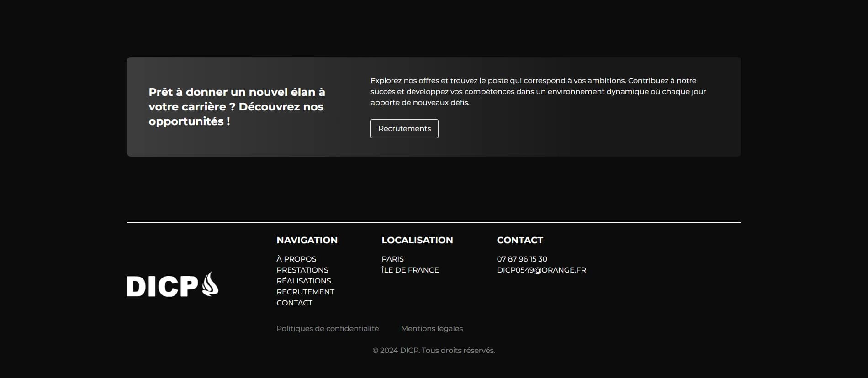Select the ÎLE DE FRANCE location
Image resolution: width=868 pixels, height=378 pixels.
point(410,270)
